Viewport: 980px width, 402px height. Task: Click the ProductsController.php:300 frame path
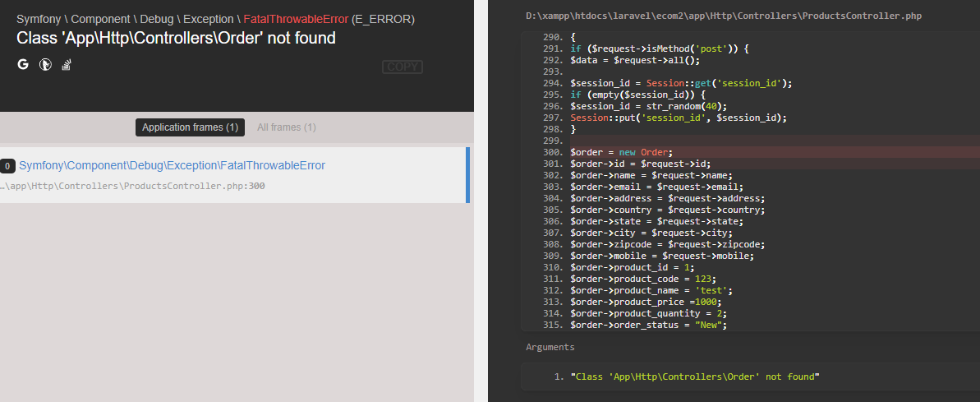[x=132, y=187]
